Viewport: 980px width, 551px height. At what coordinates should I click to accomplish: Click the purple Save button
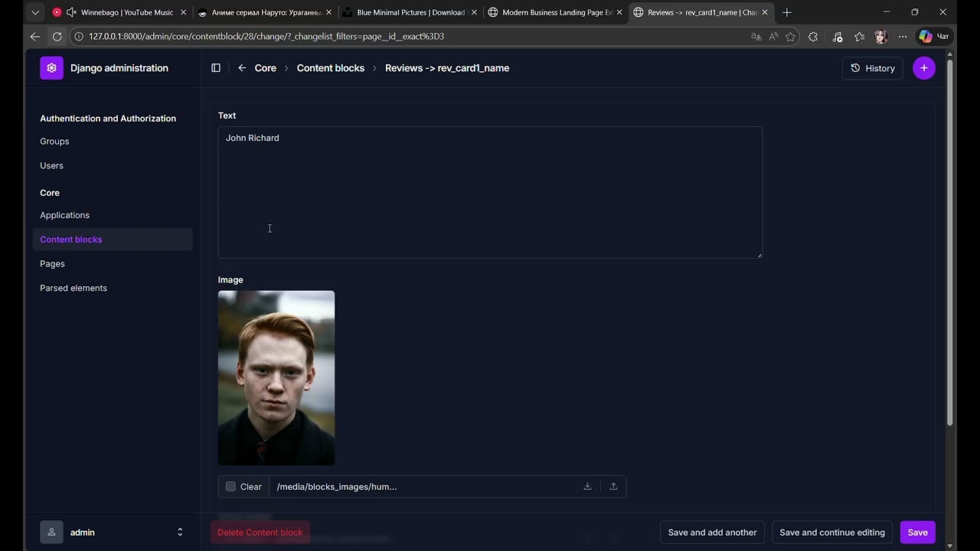917,533
